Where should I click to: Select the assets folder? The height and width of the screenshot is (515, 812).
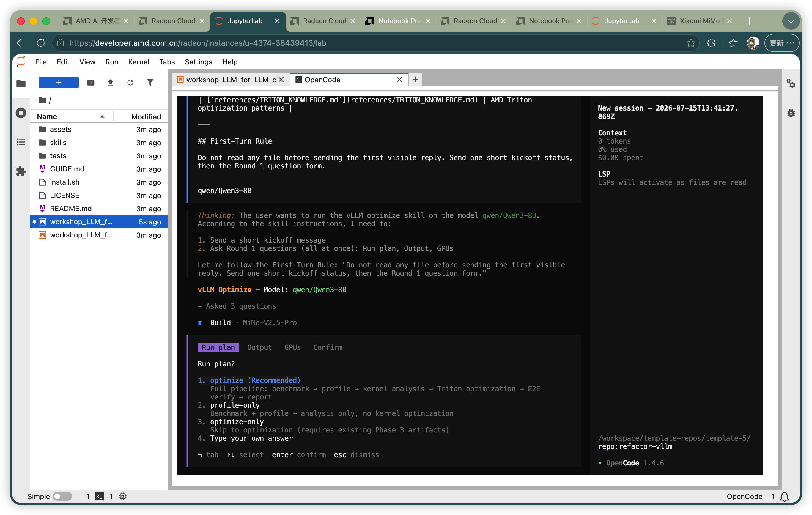click(x=99, y=129)
